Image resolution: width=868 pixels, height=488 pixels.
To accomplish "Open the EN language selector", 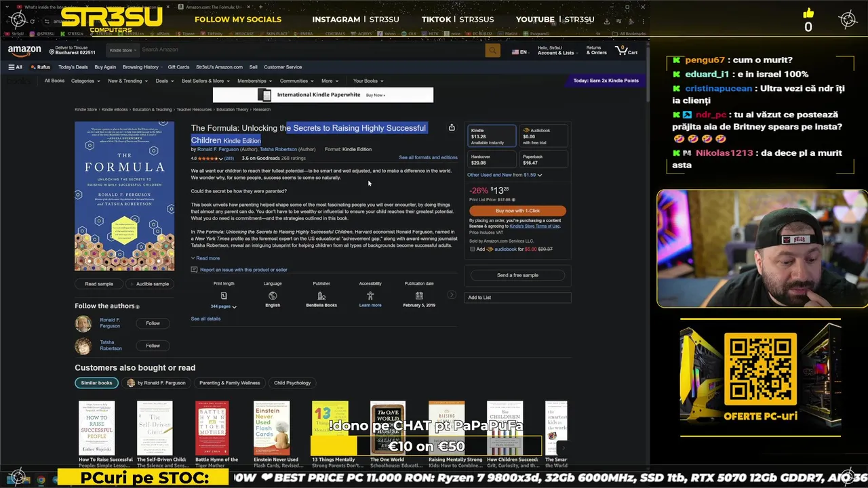I will tap(520, 52).
